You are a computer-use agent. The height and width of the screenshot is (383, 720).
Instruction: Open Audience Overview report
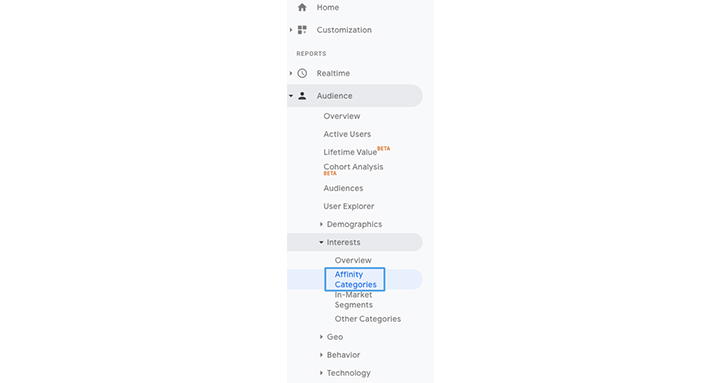click(342, 116)
